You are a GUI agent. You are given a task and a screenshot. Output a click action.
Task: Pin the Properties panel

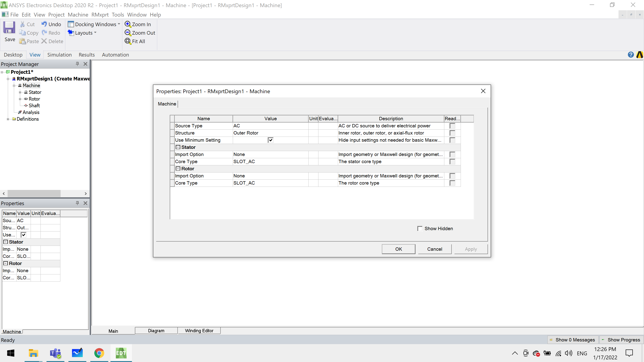[x=77, y=203]
